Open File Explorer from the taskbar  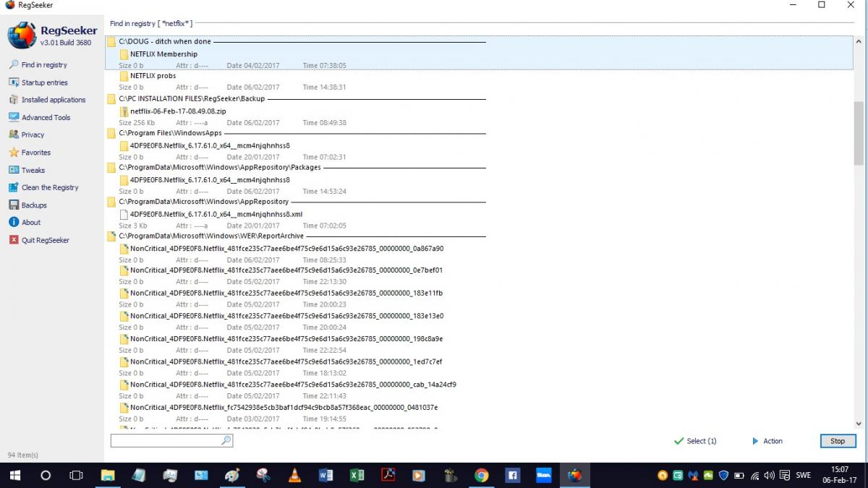(x=108, y=475)
